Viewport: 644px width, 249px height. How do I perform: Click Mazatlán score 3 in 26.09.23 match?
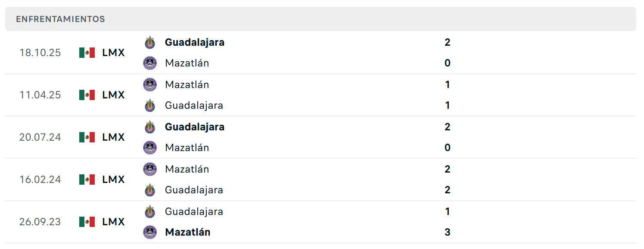click(448, 232)
